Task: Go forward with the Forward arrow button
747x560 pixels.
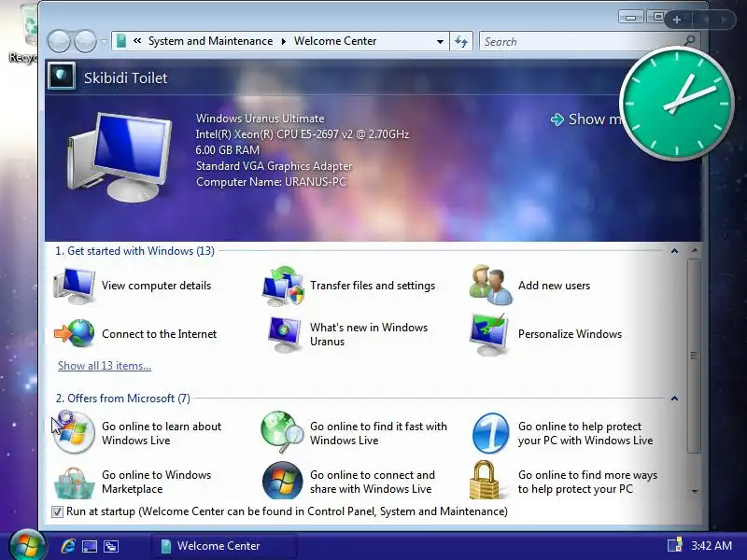Action: click(85, 41)
